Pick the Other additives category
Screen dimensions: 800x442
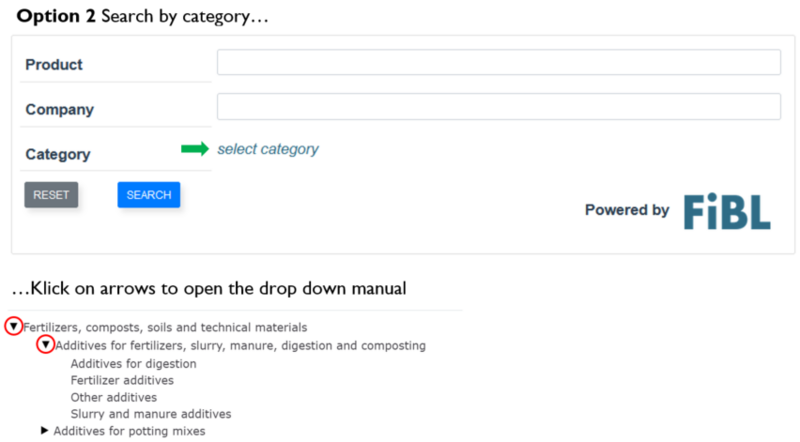tap(114, 397)
